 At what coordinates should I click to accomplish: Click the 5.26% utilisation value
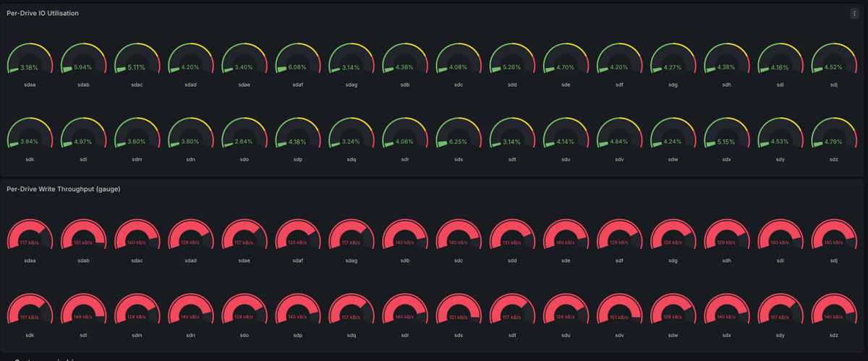click(512, 67)
